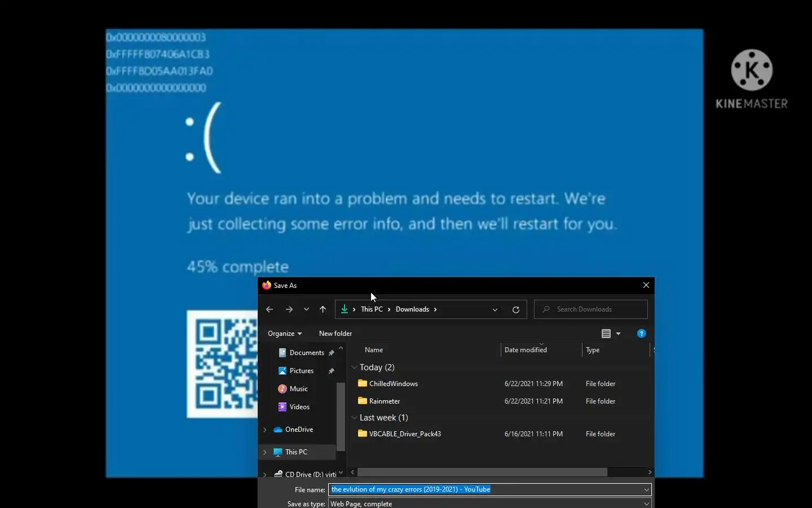
Task: Select the Rainmeter folder
Action: point(385,401)
